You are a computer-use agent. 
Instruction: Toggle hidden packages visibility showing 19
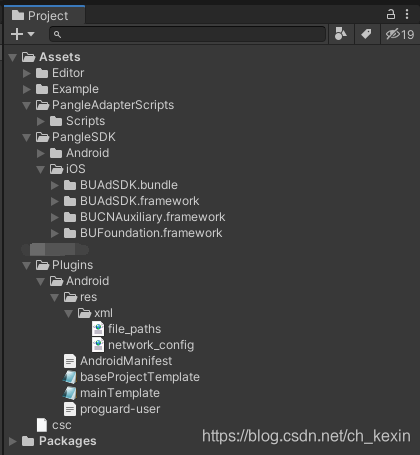[x=400, y=34]
